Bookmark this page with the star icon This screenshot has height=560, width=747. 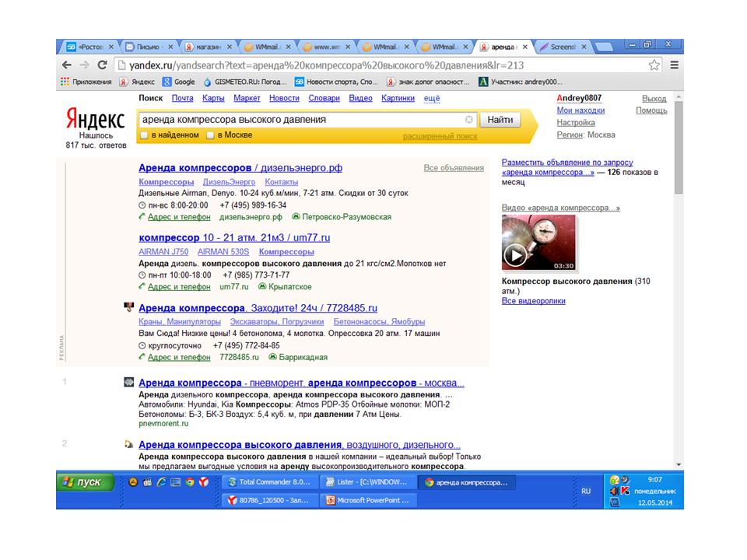pos(654,65)
